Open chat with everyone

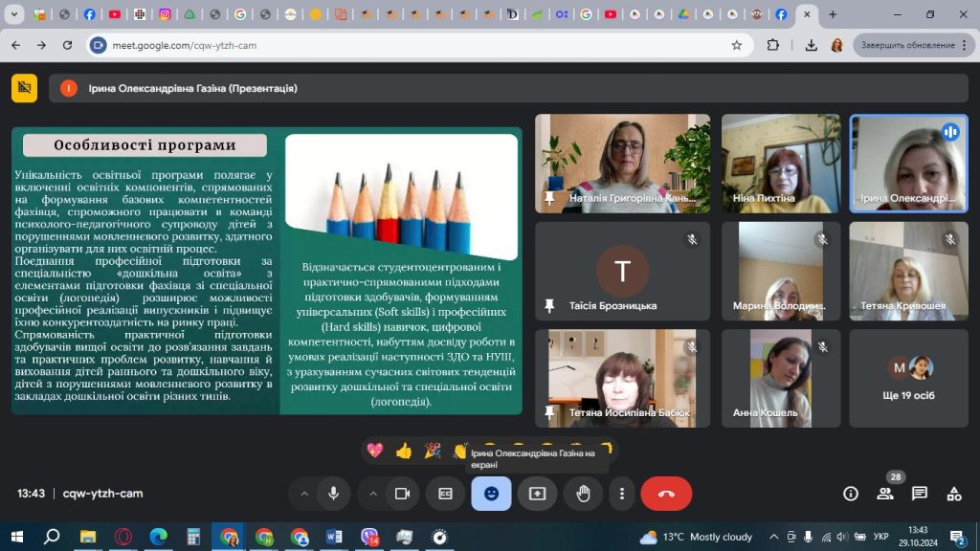920,494
